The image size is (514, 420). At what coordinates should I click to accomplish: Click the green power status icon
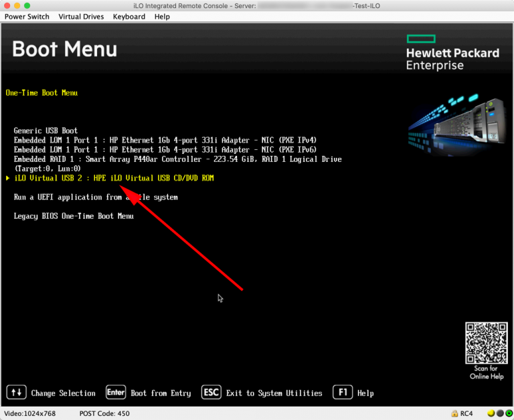tap(509, 413)
